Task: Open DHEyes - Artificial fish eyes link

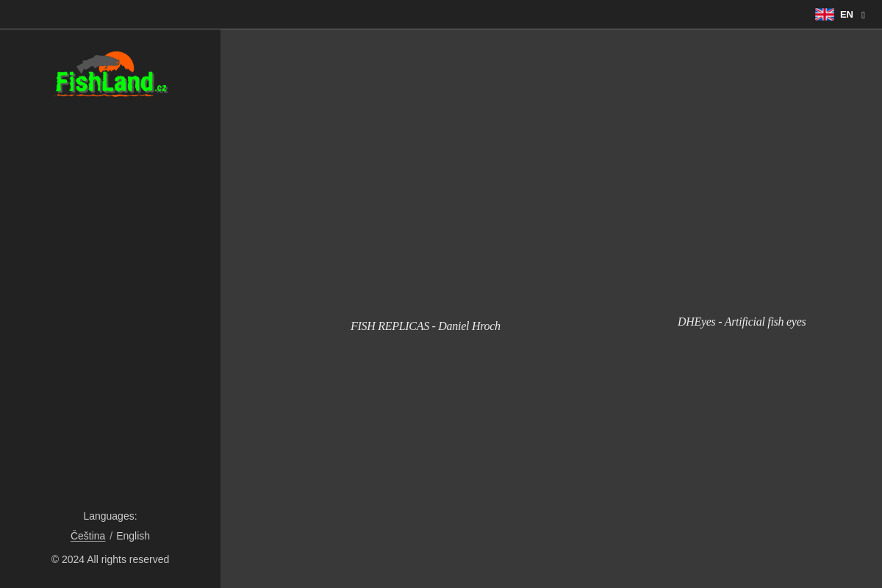Action: click(742, 321)
